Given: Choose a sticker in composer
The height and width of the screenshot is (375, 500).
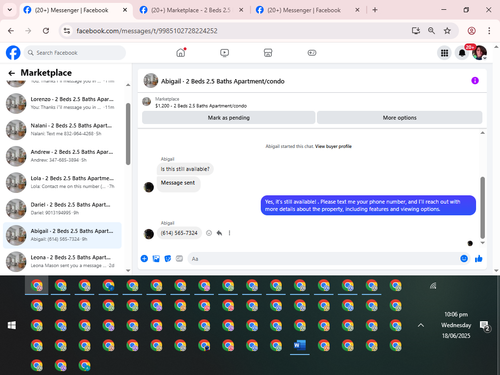Looking at the screenshot, I should [x=168, y=258].
